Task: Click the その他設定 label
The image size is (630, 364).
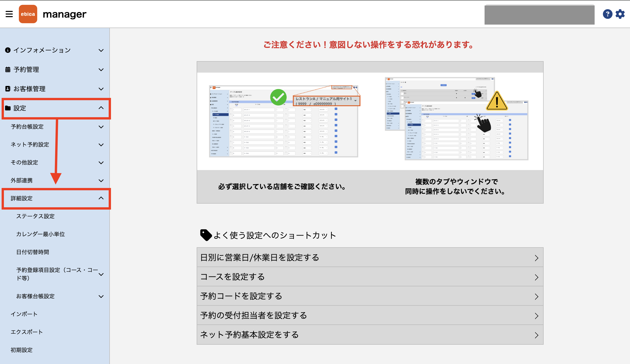Action: click(24, 162)
